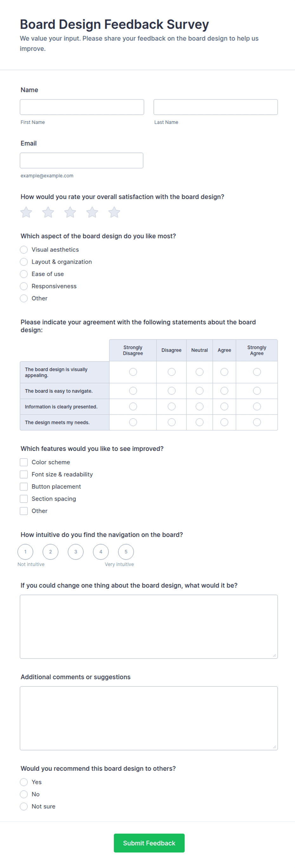Screen dimensions: 295x868
Task: Click the Additional comments text area
Action: pos(149,718)
